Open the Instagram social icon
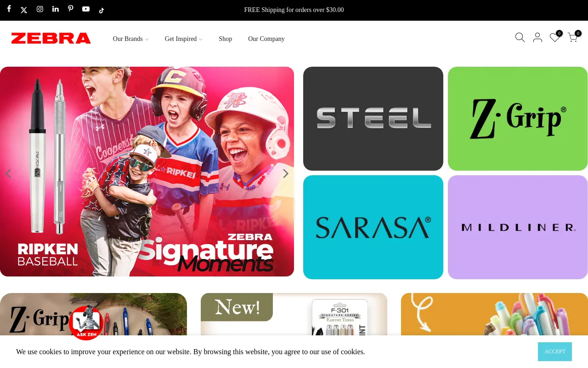588x368 pixels. pyautogui.click(x=40, y=9)
